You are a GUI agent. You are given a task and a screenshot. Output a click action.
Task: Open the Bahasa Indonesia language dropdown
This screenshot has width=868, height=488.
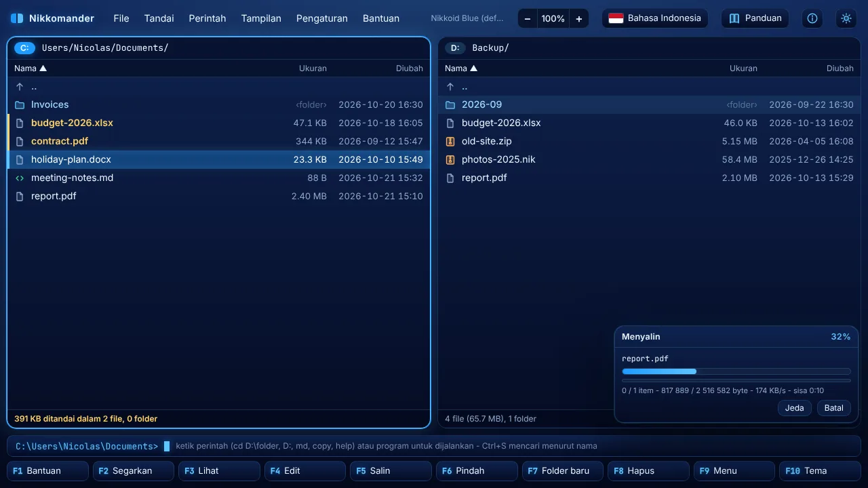point(655,18)
